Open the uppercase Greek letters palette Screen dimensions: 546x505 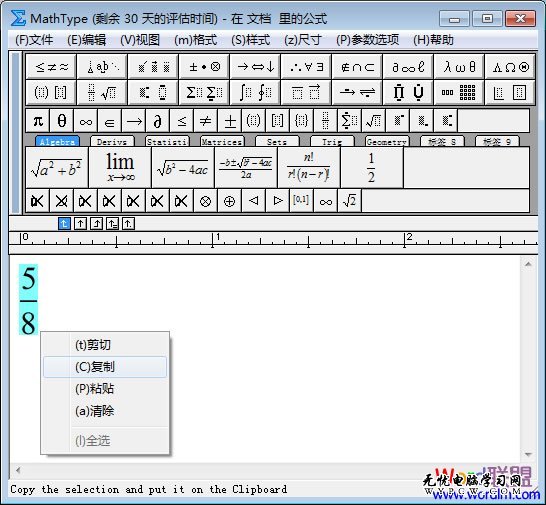(510, 66)
